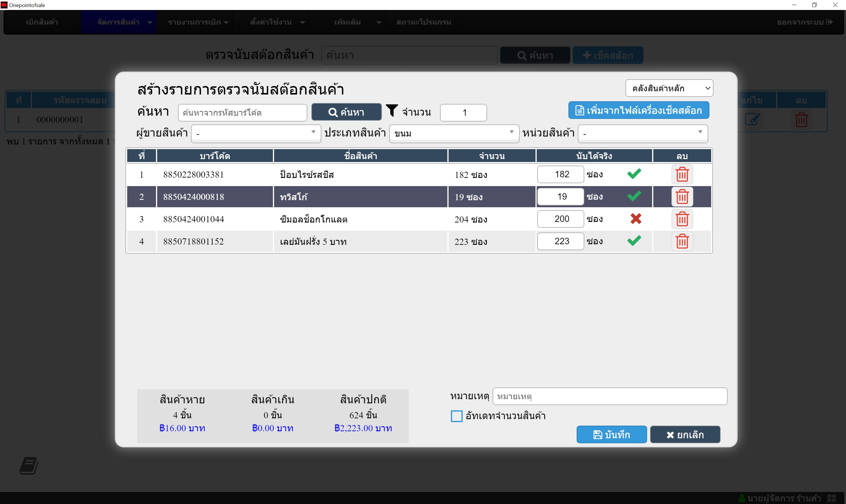Click บันทึก save button
This screenshot has width=846, height=504.
point(611,435)
